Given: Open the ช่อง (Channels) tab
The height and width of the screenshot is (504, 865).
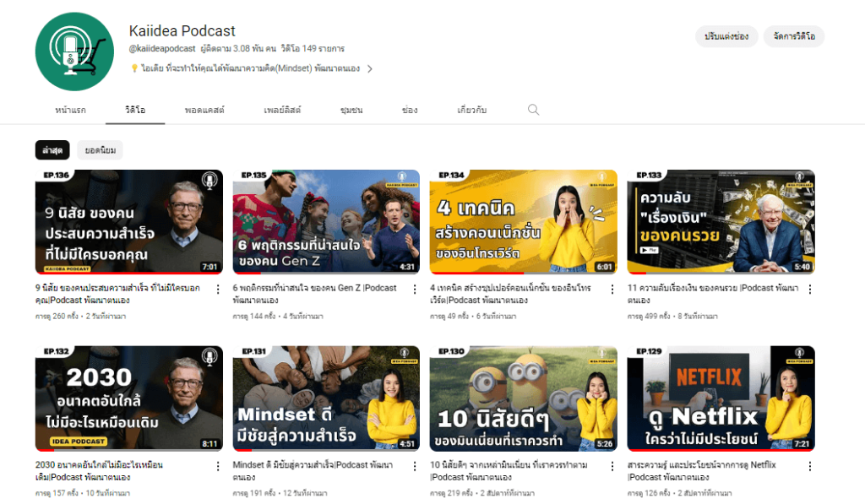Looking at the screenshot, I should coord(410,111).
